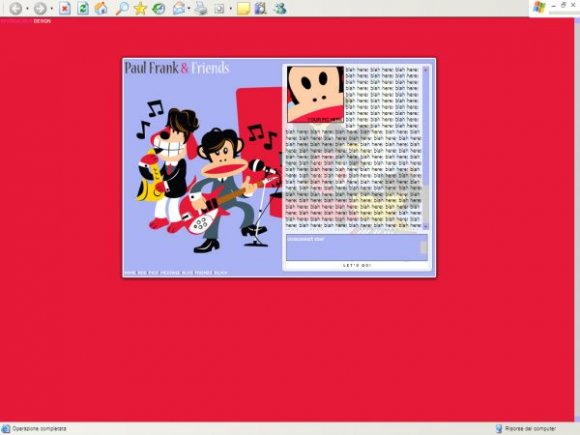
Task: Click the blah text box scrollbar track
Action: (425, 148)
